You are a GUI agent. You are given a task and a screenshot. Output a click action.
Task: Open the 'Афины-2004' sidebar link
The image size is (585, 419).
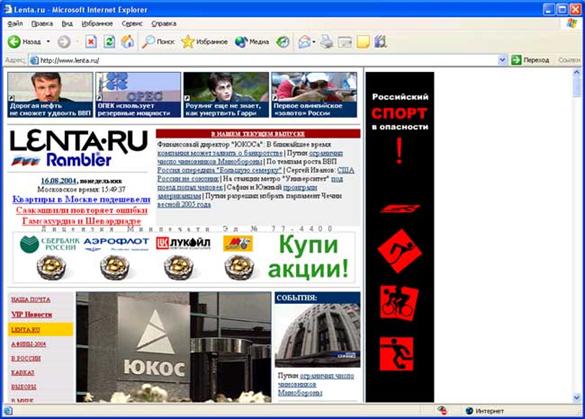pyautogui.click(x=29, y=344)
